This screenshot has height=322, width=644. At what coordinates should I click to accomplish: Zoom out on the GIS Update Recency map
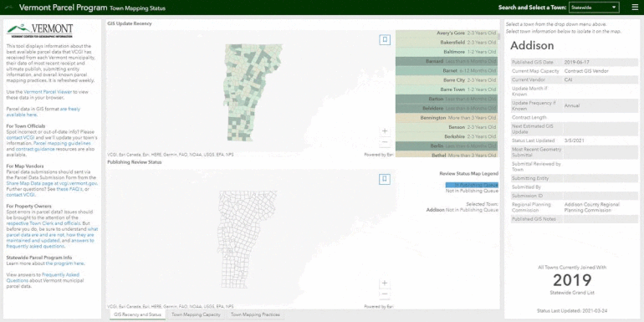pos(385,142)
